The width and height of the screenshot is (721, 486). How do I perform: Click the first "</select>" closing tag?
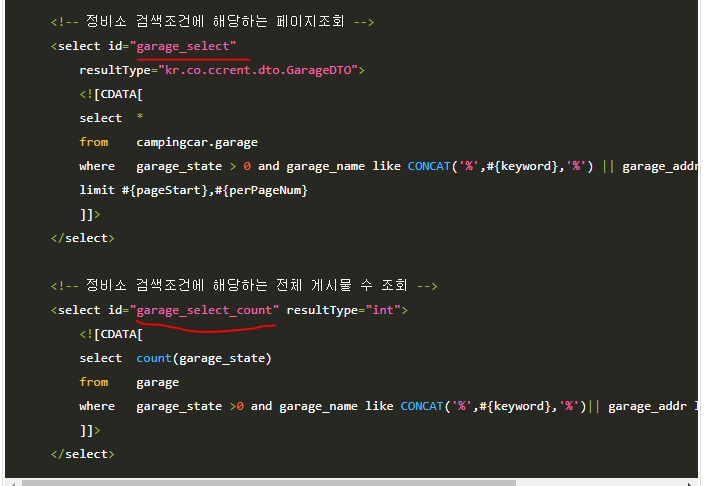point(83,238)
